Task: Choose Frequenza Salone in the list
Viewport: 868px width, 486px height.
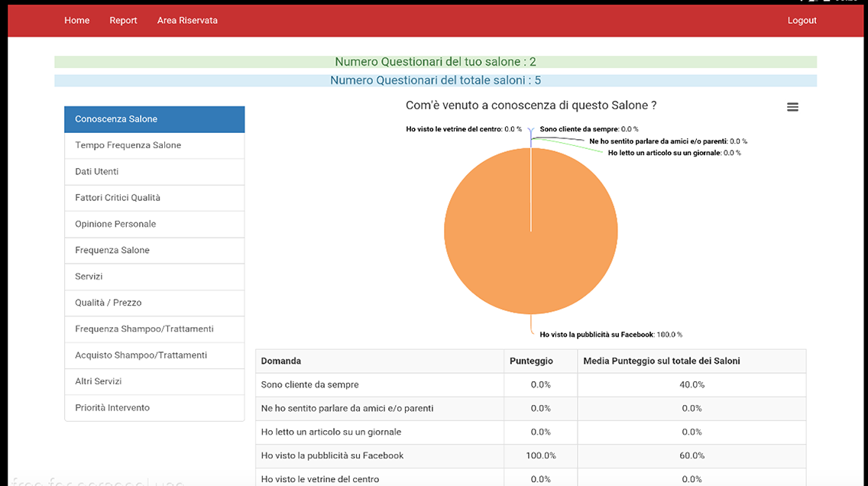Action: (154, 250)
